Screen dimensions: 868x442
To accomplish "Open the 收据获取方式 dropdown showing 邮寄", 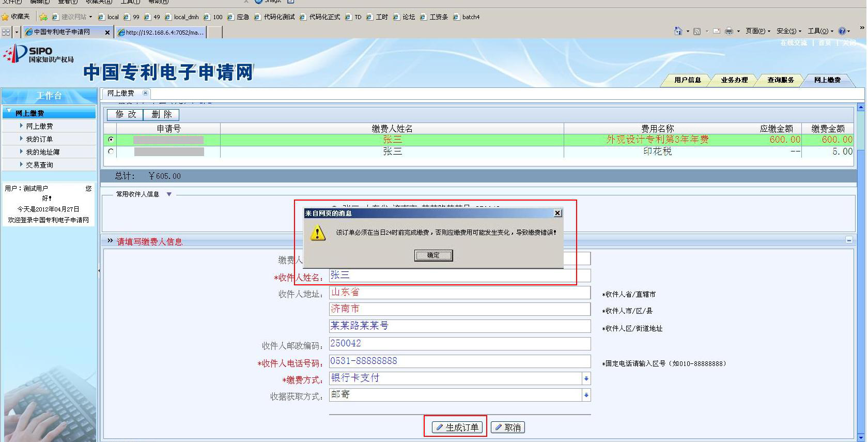I will click(x=586, y=395).
